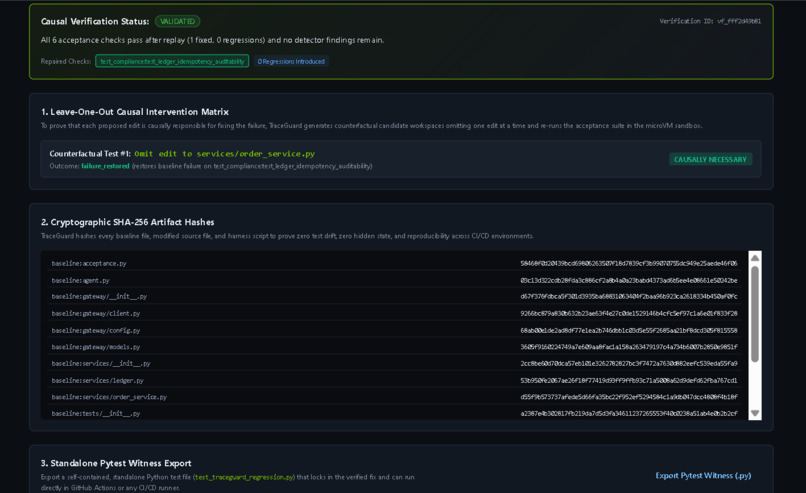806x493 pixels.
Task: Select the baseline:gateway/__init__.py row
Action: (394, 296)
